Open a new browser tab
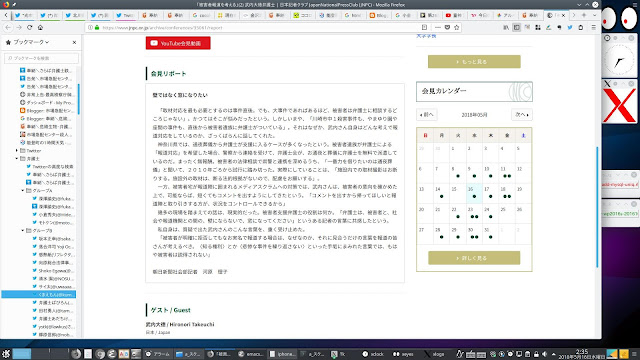Viewport: 640px width, 360px height. pos(584,15)
